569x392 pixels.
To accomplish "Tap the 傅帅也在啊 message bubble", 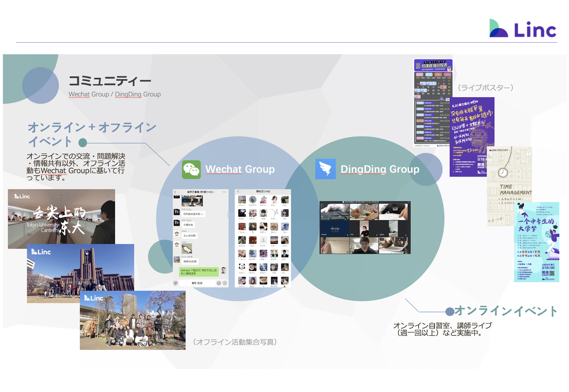I will click(x=190, y=262).
